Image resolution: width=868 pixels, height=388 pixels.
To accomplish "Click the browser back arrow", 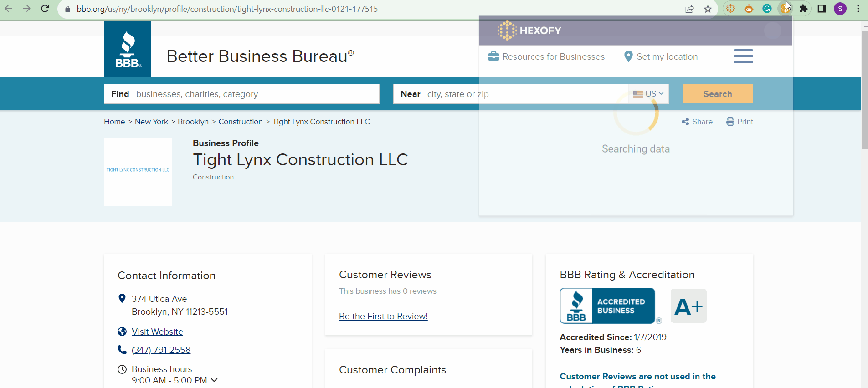I will pyautogui.click(x=9, y=9).
